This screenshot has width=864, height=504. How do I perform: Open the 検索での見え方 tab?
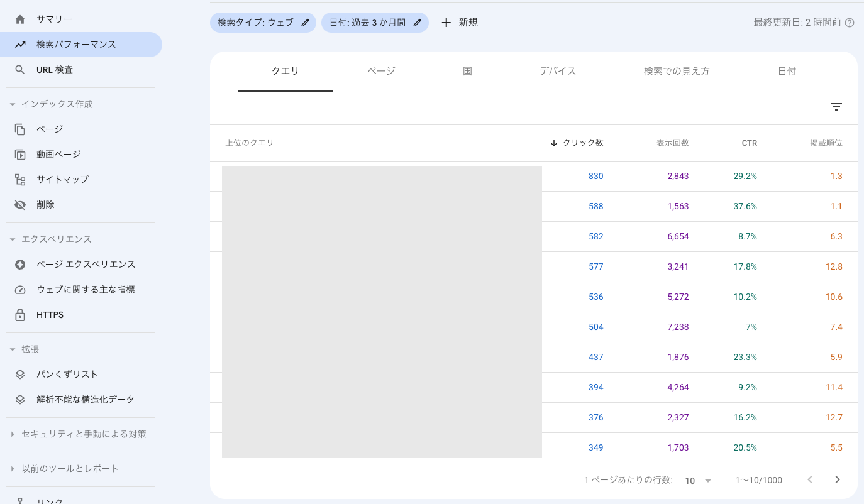pyautogui.click(x=677, y=71)
